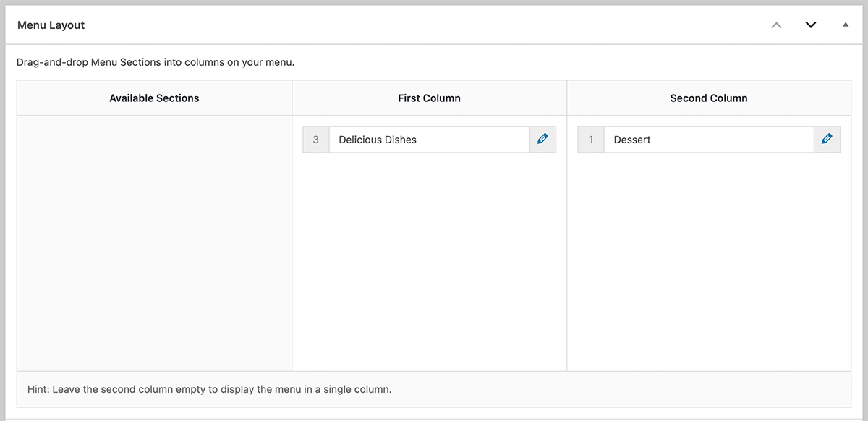Image resolution: width=868 pixels, height=421 pixels.
Task: Click the Second Column header
Action: pyautogui.click(x=709, y=98)
